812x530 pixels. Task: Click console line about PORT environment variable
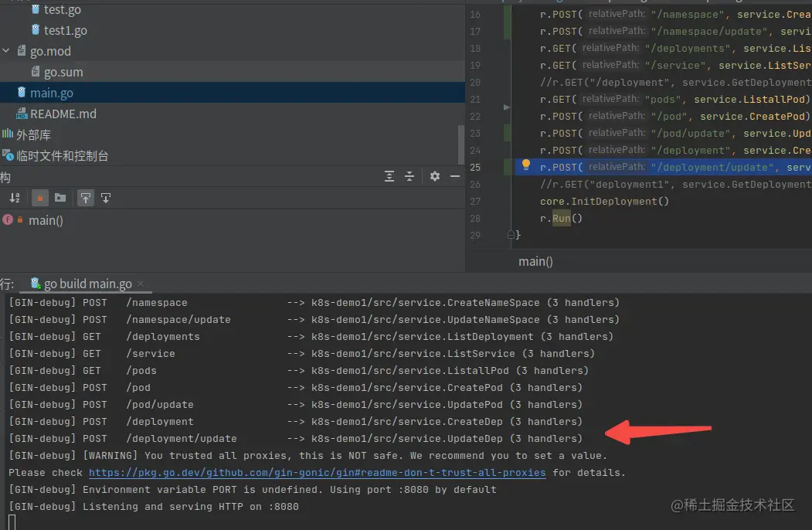tap(253, 489)
